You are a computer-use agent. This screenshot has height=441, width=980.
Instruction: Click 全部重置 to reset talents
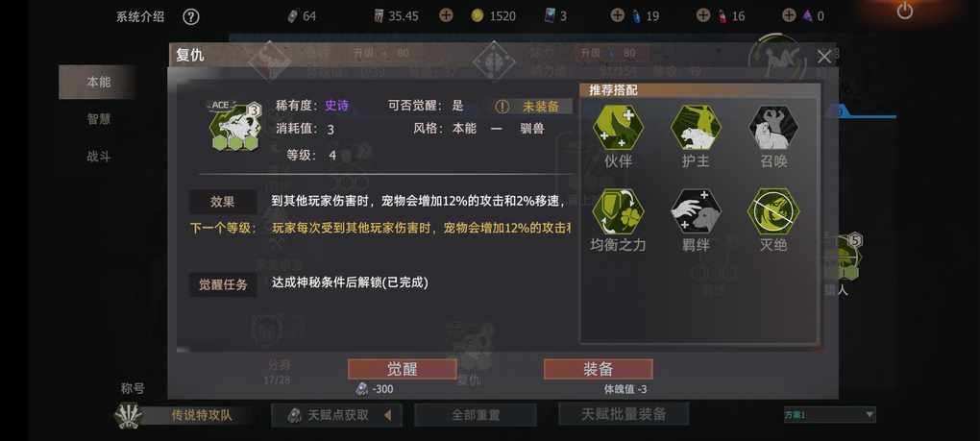pyautogui.click(x=476, y=415)
